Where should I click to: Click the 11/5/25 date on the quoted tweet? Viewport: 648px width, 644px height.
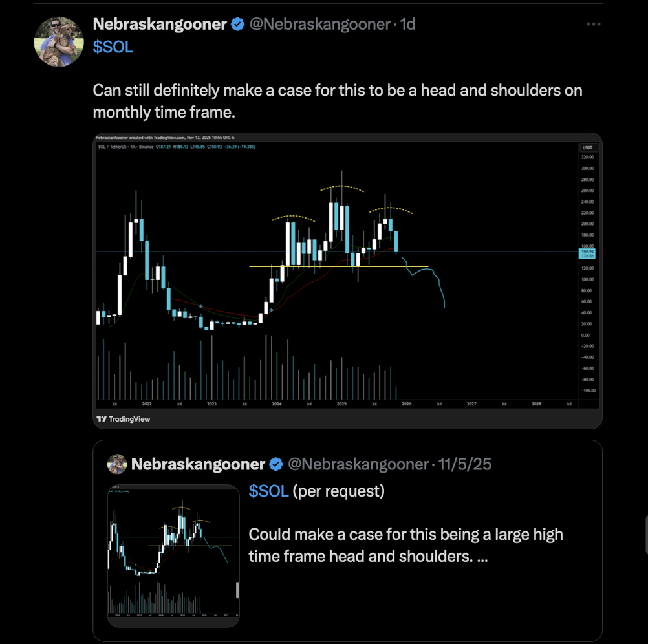465,464
